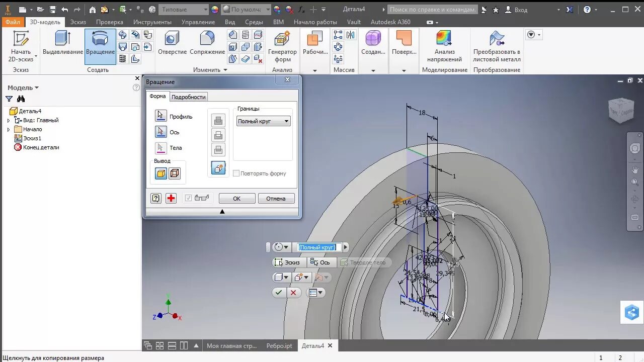The width and height of the screenshot is (644, 362).
Task: Activate the Вращение revolve tool
Action: pos(100,47)
